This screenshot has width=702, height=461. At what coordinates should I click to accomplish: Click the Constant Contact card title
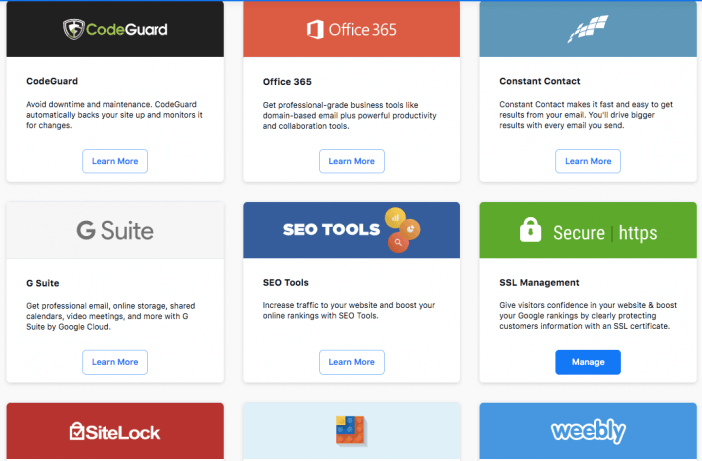click(539, 81)
